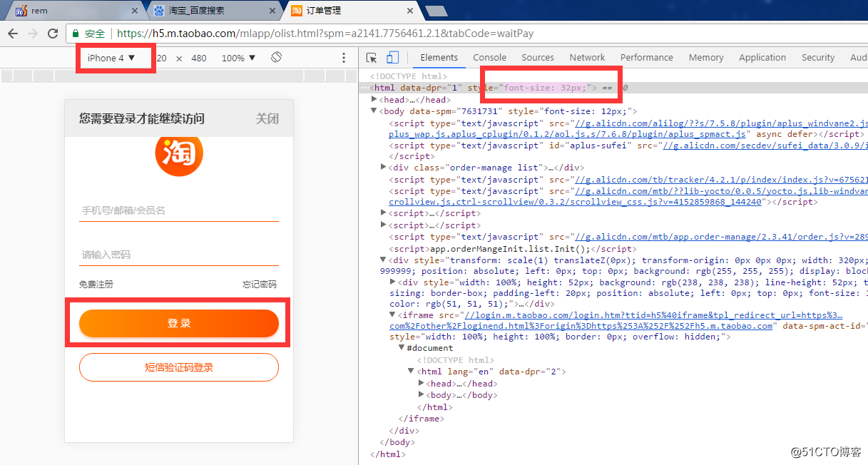Collapse the #document node

click(402, 348)
